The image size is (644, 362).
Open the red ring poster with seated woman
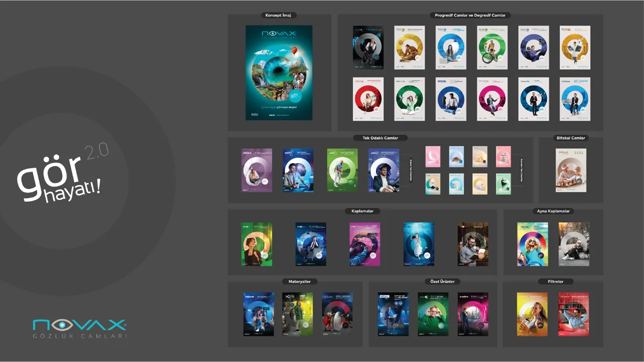click(x=368, y=99)
